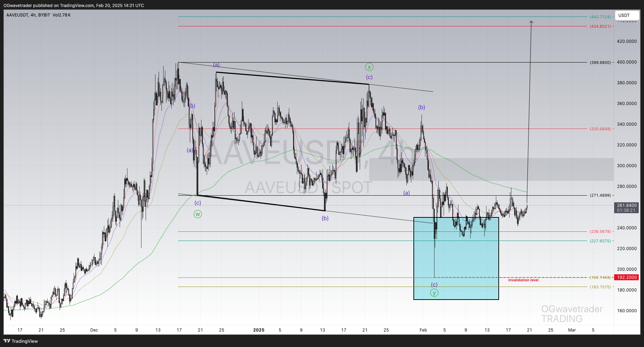
Task: Click the (183.1575) level label
Action: (600, 287)
